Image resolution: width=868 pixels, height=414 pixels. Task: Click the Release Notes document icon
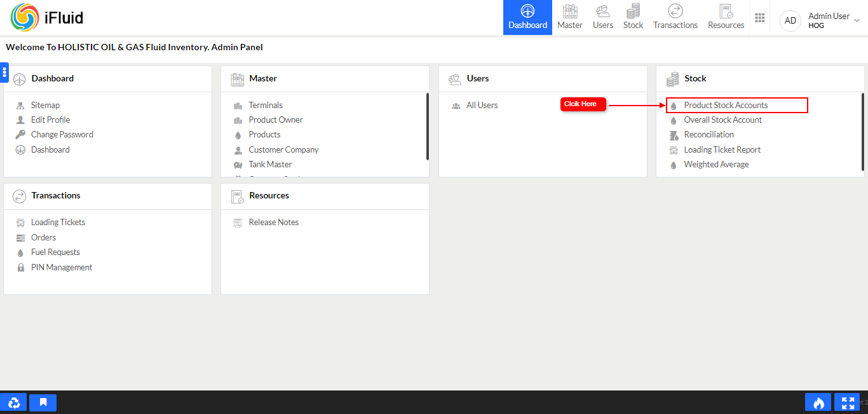[238, 223]
